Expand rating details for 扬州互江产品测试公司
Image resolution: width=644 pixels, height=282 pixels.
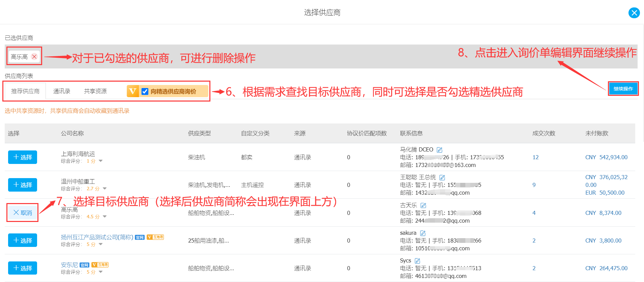coord(100,244)
